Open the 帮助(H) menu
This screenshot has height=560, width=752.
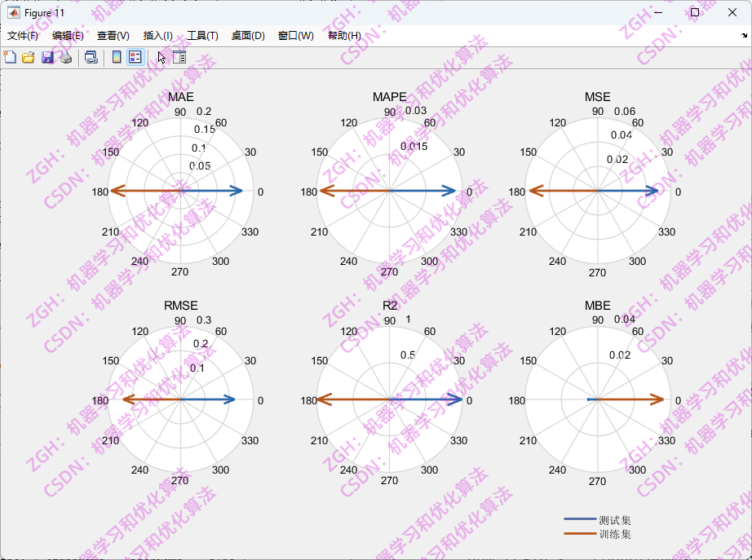pos(344,36)
